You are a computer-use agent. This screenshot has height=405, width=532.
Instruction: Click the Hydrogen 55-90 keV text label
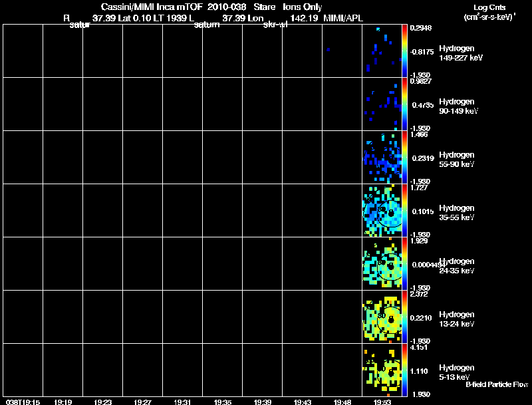click(x=457, y=160)
